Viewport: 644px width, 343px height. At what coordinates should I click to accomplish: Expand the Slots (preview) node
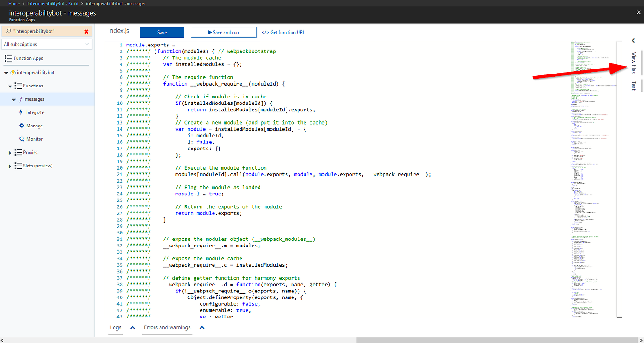10,166
